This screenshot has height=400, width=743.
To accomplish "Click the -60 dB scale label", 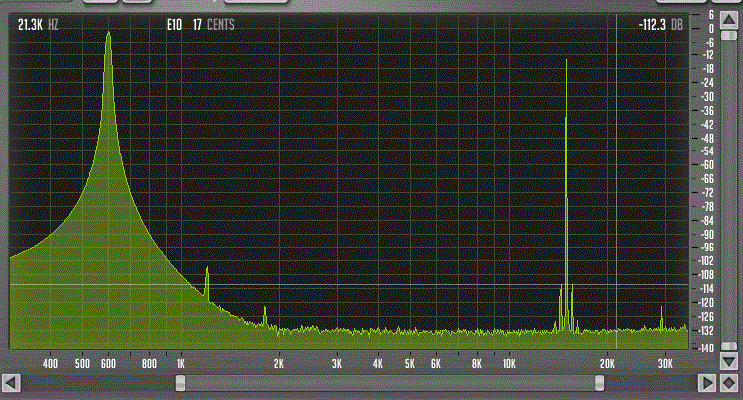I will pyautogui.click(x=707, y=165).
